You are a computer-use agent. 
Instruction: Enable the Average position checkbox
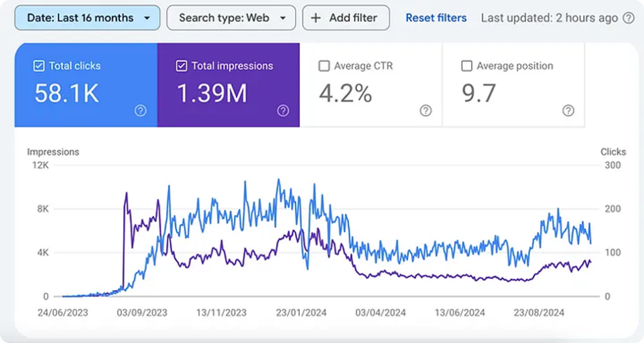(467, 65)
